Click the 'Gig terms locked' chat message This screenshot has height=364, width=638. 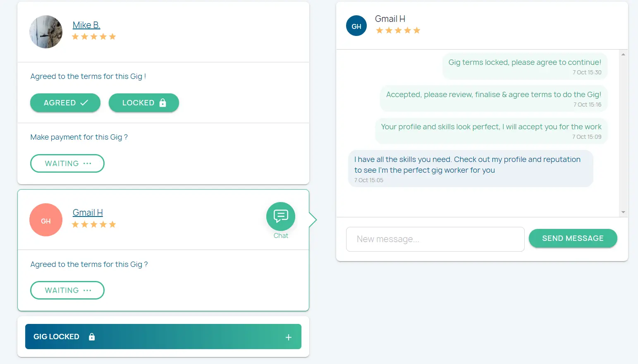point(524,62)
